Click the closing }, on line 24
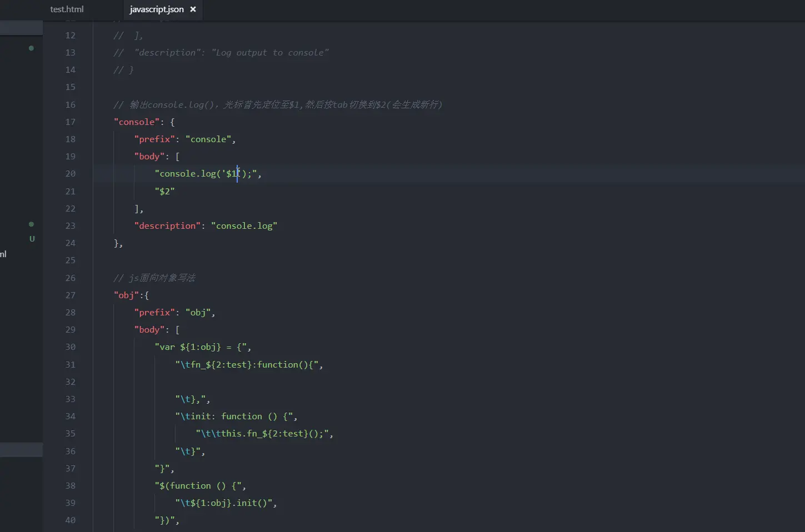Viewport: 805px width, 532px height. 118,243
